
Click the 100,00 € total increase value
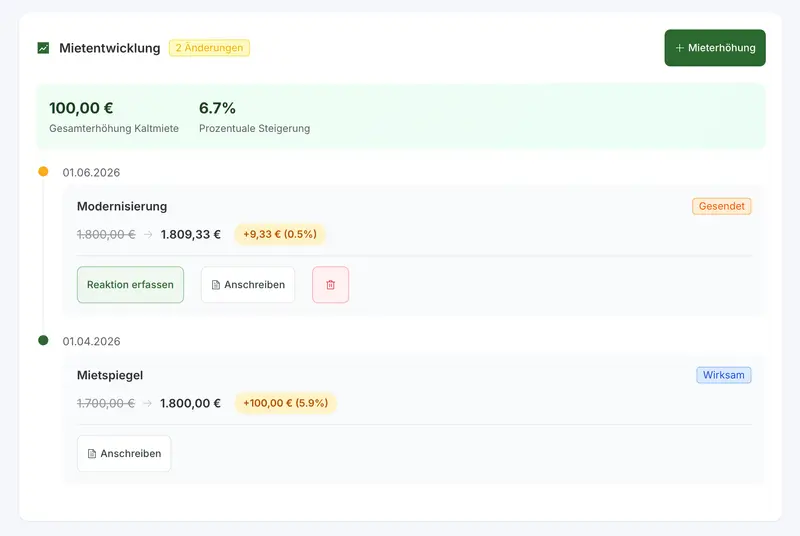81,108
